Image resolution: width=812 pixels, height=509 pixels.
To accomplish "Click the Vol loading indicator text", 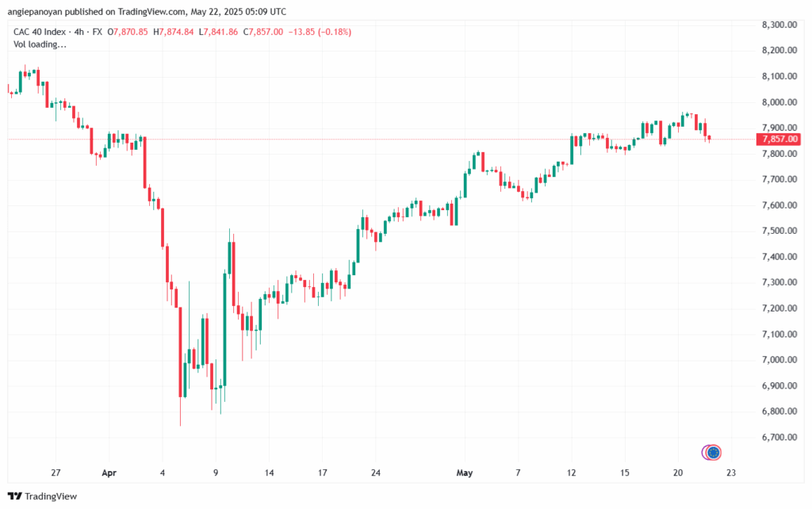I will point(40,44).
